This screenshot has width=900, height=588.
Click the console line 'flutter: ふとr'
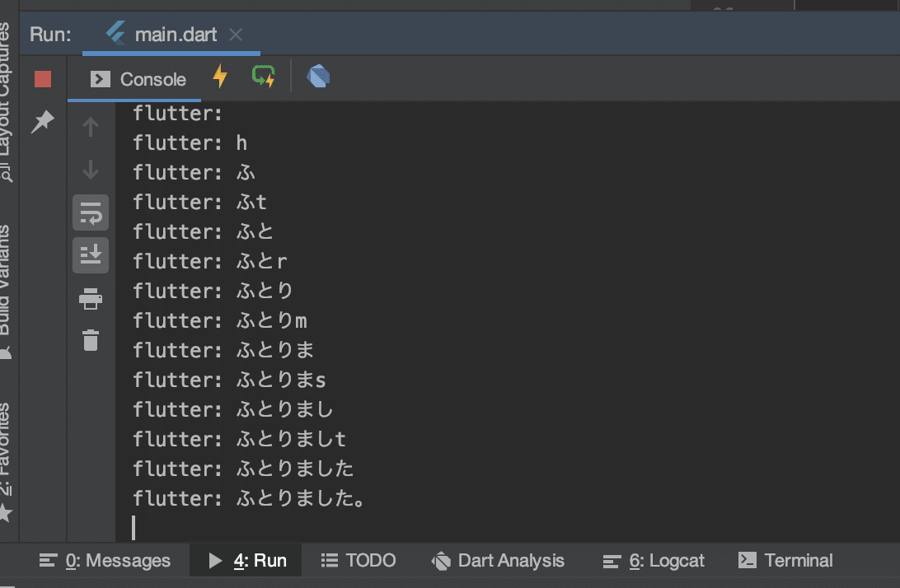210,261
